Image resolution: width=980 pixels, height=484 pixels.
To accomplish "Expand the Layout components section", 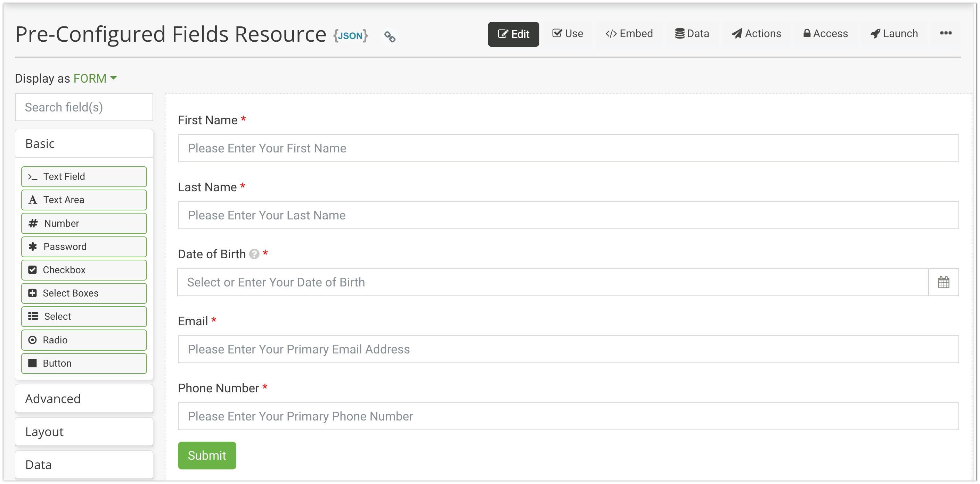I will pyautogui.click(x=84, y=432).
